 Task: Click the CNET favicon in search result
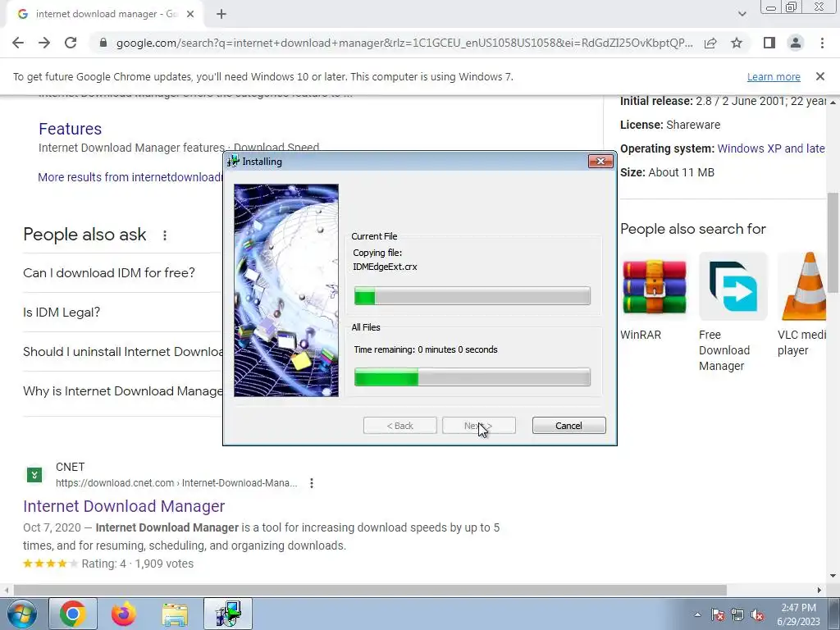coord(34,475)
